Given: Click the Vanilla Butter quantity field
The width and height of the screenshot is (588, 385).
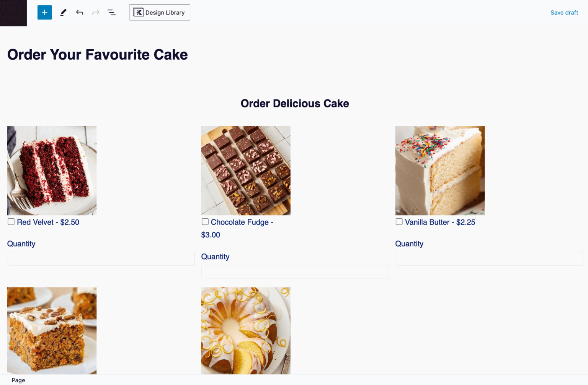Looking at the screenshot, I should 488,258.
